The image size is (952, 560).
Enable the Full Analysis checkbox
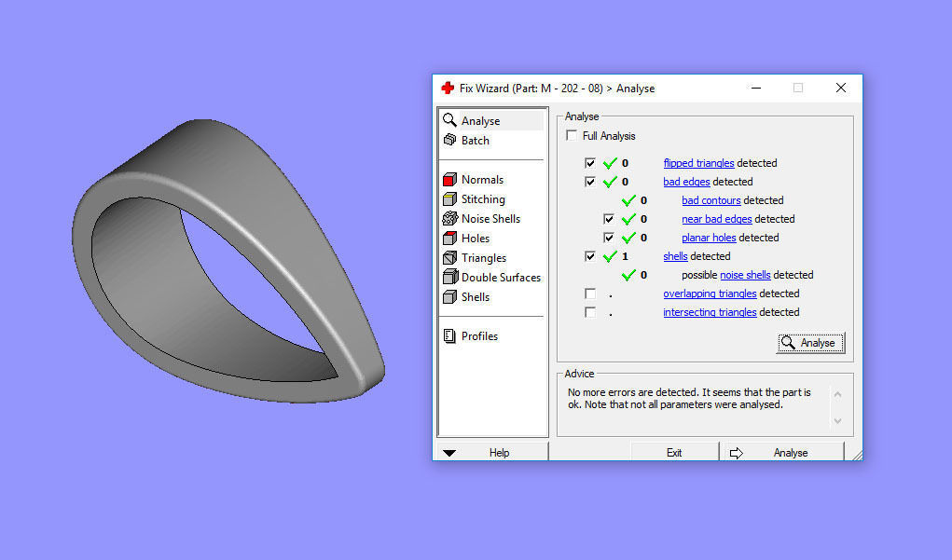(572, 135)
